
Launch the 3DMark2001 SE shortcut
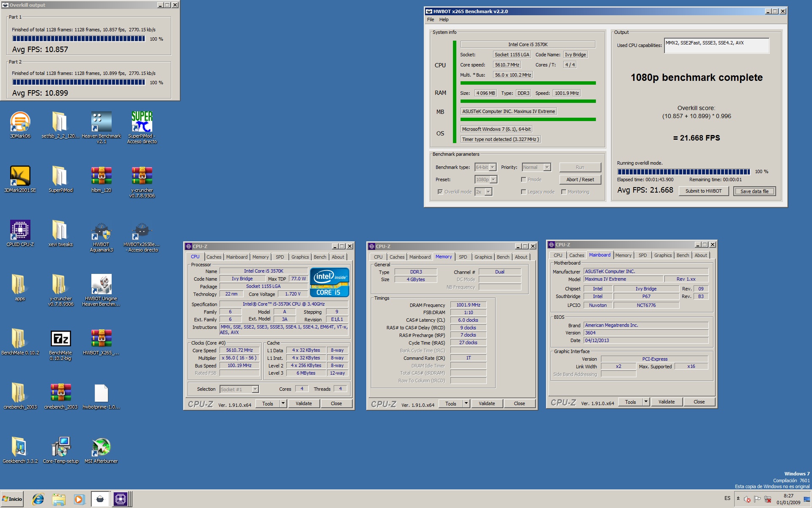point(20,176)
